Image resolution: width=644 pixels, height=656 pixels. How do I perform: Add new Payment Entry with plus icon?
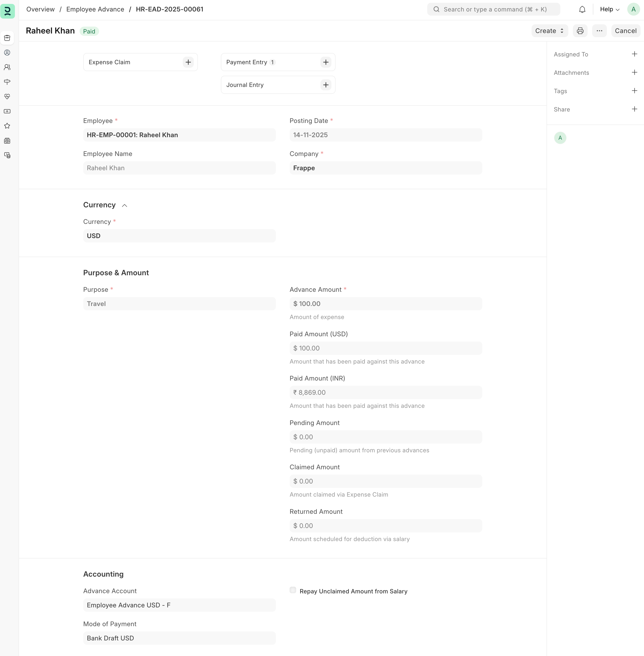coord(325,62)
